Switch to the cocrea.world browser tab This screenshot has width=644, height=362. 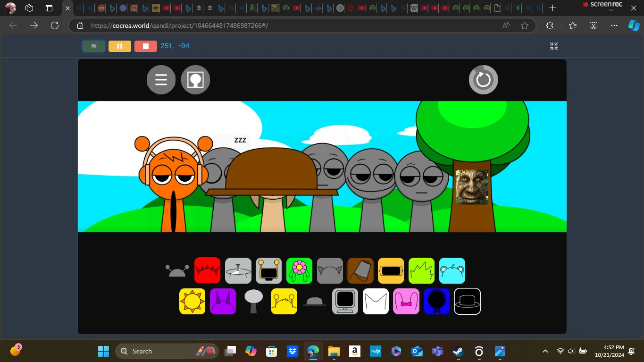pos(67,8)
